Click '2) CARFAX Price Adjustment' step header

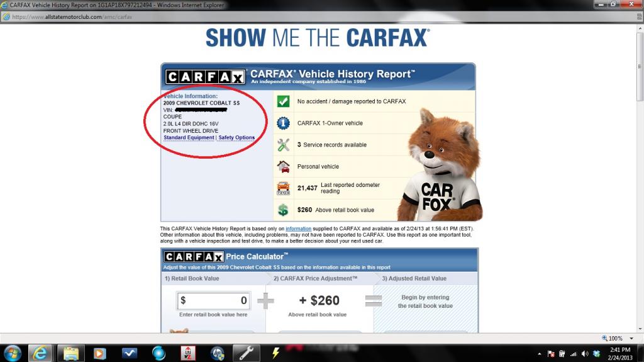(x=316, y=278)
